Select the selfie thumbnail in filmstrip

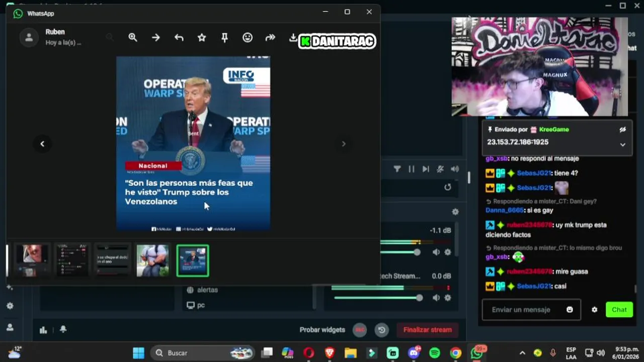click(32, 260)
